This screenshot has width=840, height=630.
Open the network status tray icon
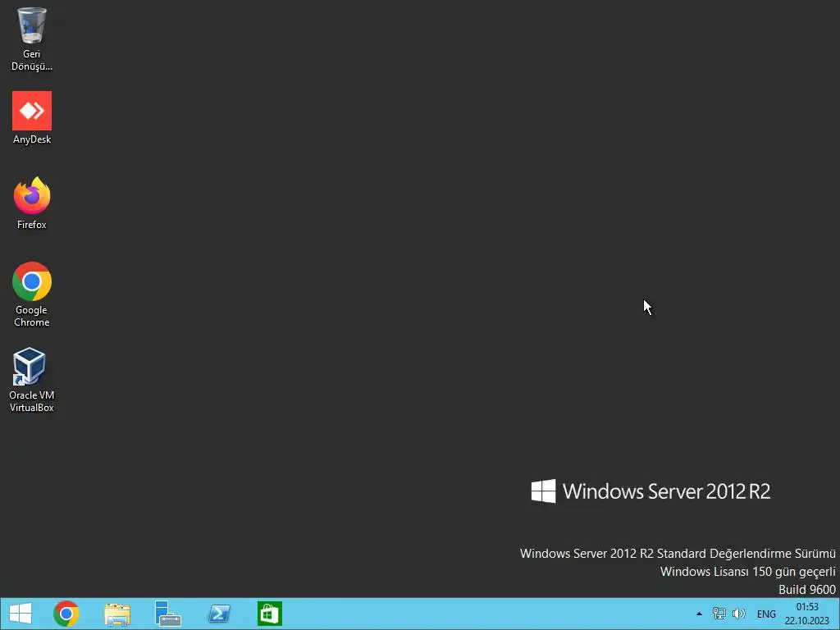pyautogui.click(x=719, y=614)
